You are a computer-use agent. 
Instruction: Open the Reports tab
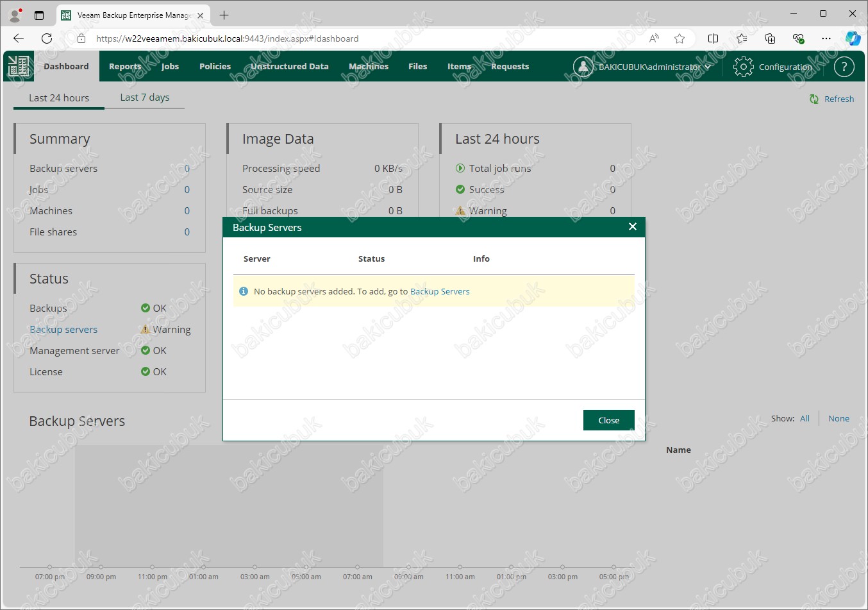[x=125, y=66]
